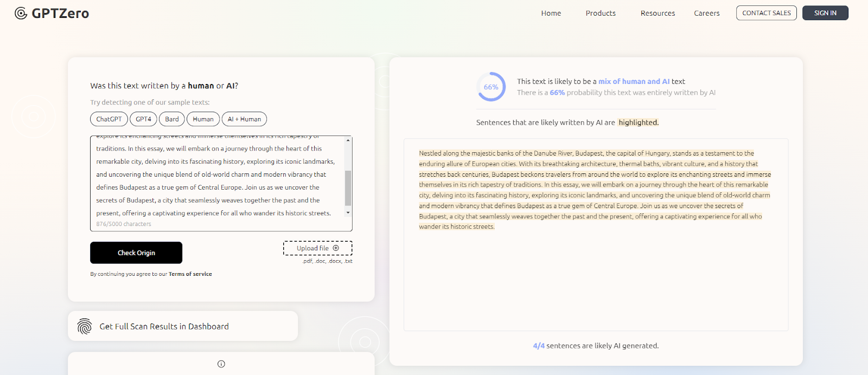Image resolution: width=868 pixels, height=375 pixels.
Task: Select the ChatGPT sample text chip
Action: pyautogui.click(x=109, y=119)
